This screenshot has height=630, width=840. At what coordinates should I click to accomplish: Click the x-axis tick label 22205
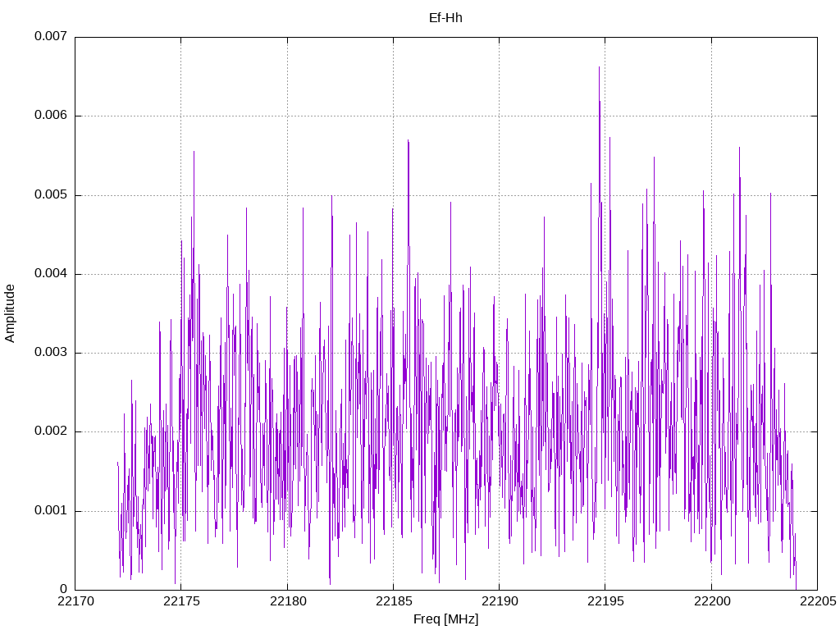818,601
